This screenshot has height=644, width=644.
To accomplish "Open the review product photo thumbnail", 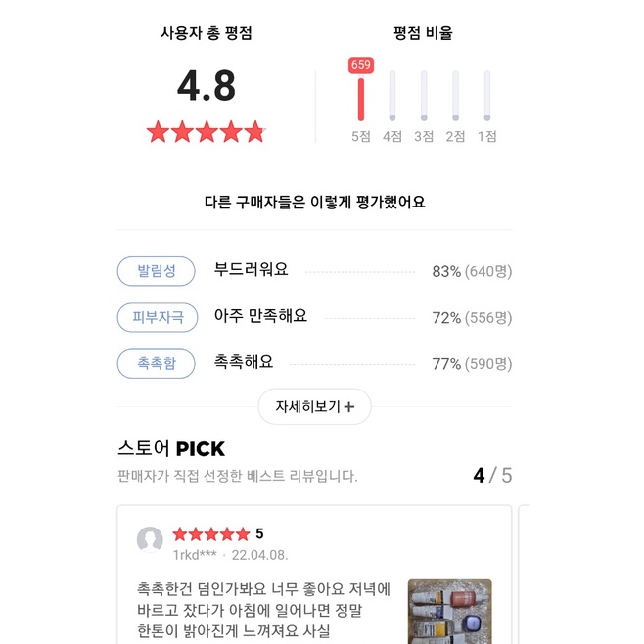I will (449, 612).
